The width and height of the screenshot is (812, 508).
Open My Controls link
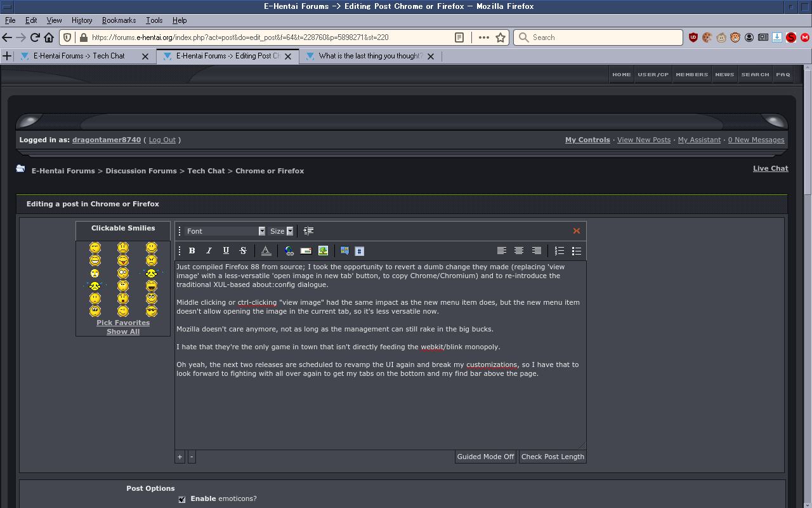click(x=587, y=140)
